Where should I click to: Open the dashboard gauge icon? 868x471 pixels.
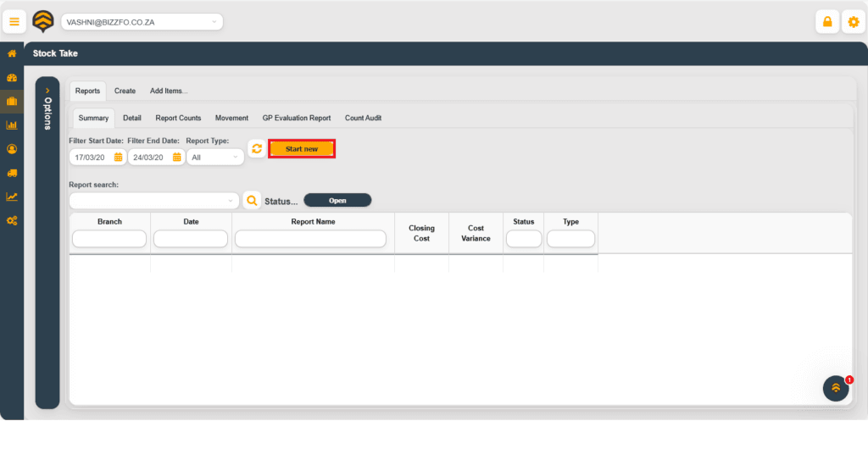point(12,78)
